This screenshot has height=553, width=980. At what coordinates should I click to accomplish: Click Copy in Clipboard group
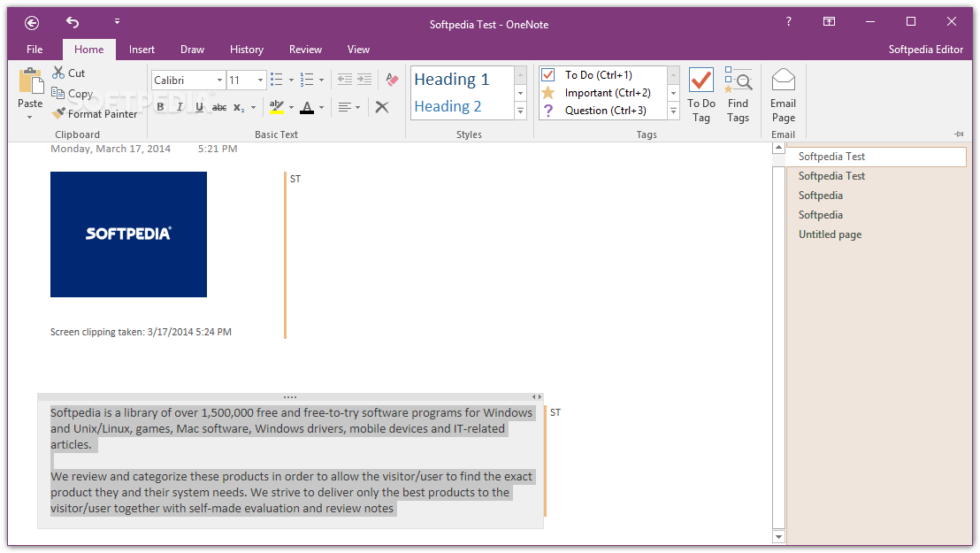point(73,94)
